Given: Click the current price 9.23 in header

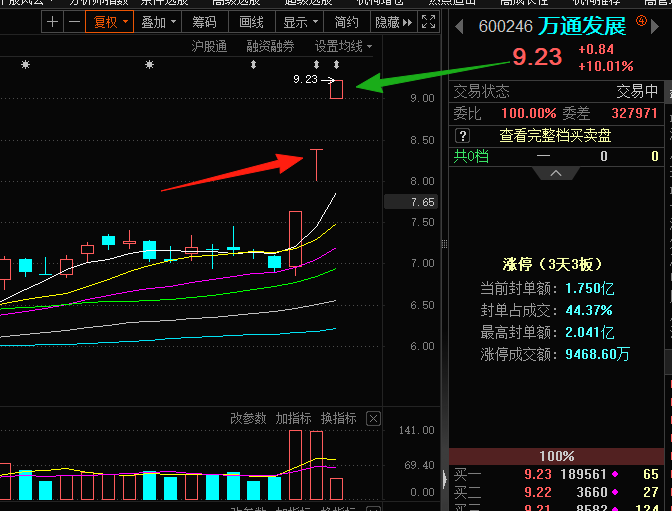Looking at the screenshot, I should 537,57.
